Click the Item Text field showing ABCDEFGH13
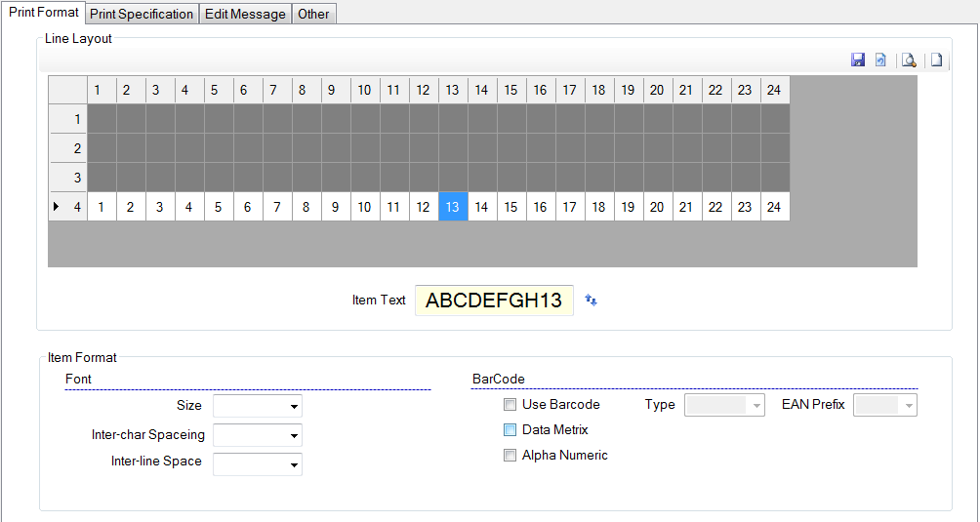980x522 pixels. [494, 301]
